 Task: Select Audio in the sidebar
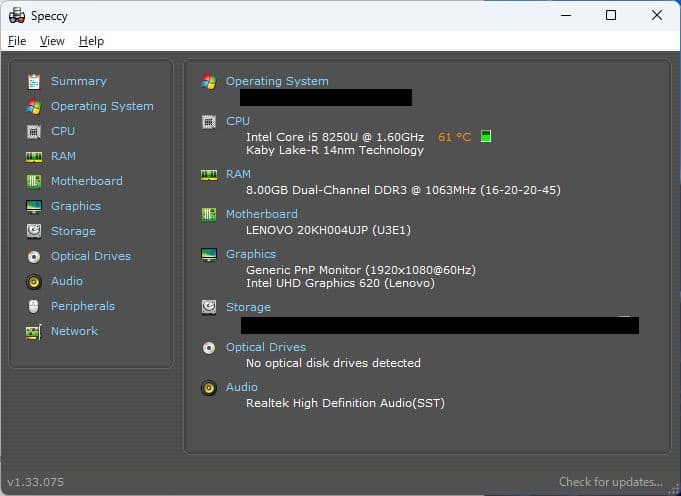[67, 281]
